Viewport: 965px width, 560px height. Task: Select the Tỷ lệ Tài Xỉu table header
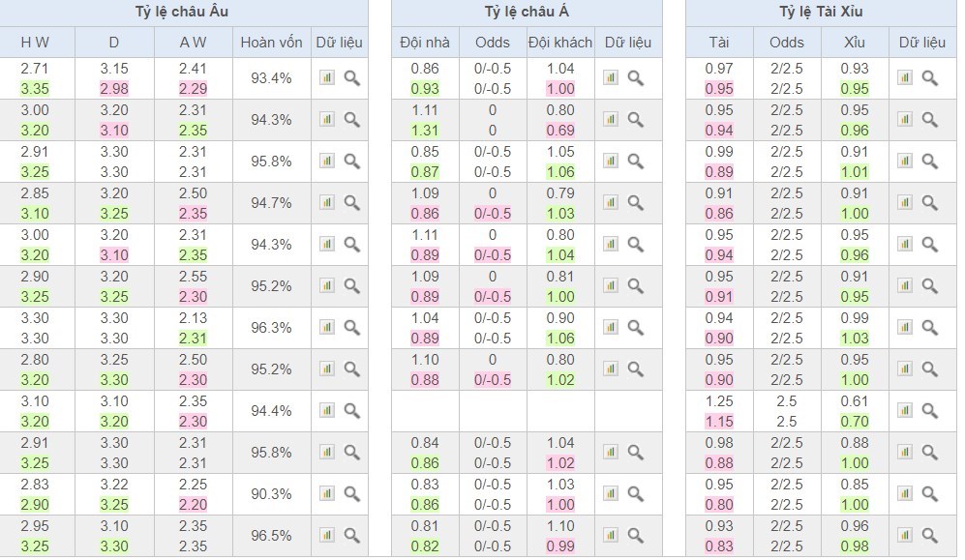pyautogui.click(x=821, y=13)
